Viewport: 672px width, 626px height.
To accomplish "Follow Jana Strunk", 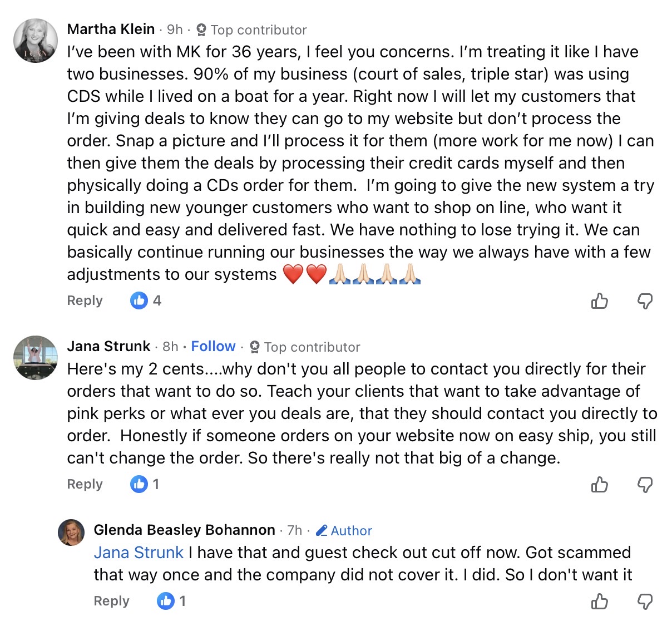I will pos(213,346).
